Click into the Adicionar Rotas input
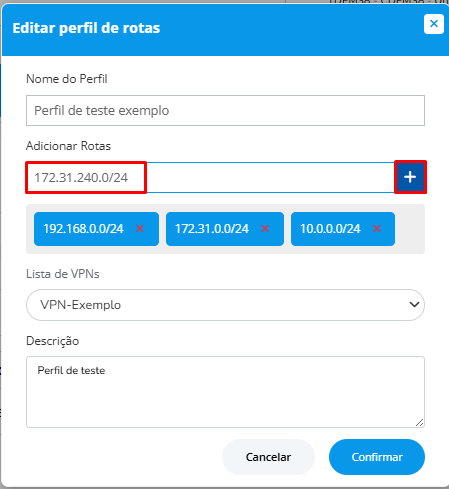 click(211, 177)
